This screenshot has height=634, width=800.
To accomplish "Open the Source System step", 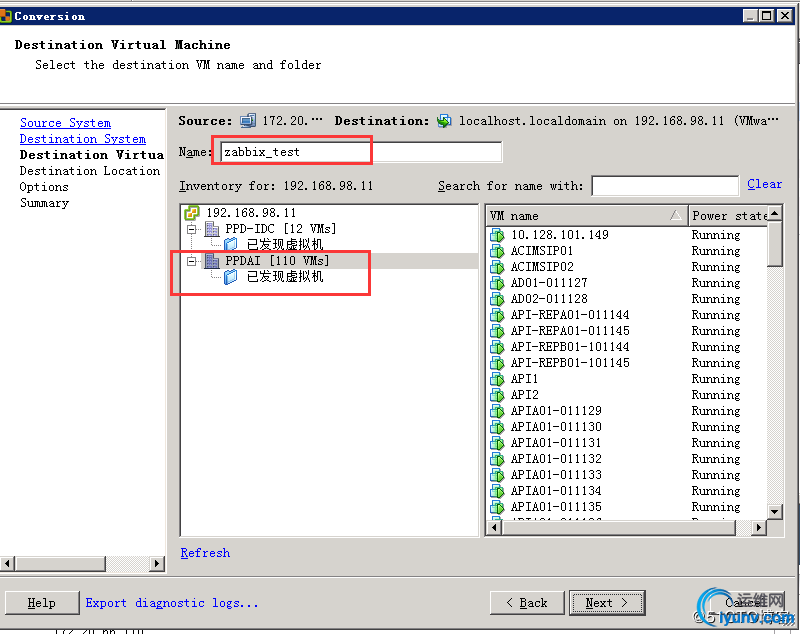I will click(65, 123).
